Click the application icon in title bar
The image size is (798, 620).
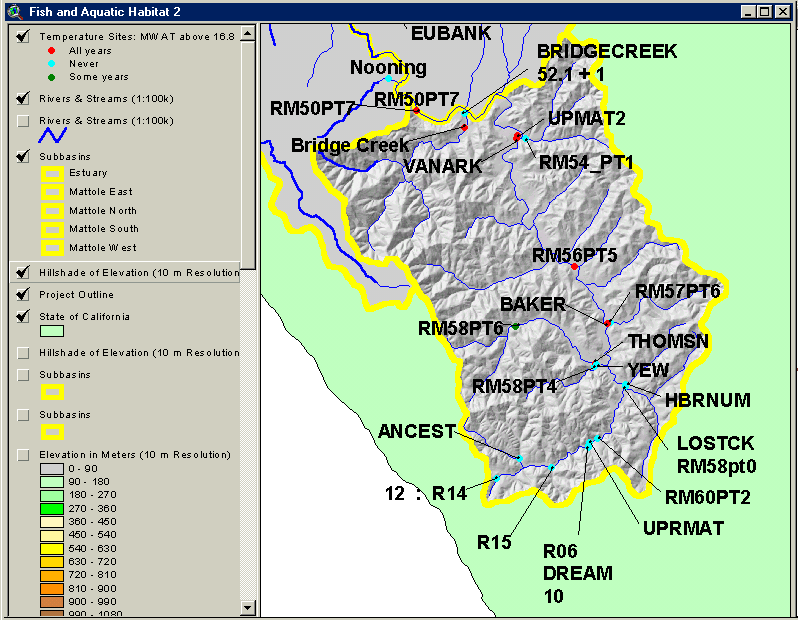[16, 12]
